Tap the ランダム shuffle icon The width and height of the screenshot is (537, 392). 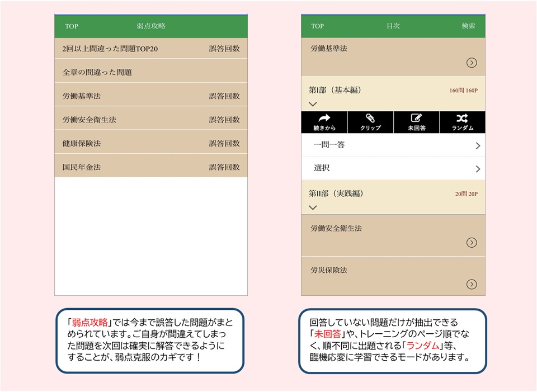coord(463,119)
